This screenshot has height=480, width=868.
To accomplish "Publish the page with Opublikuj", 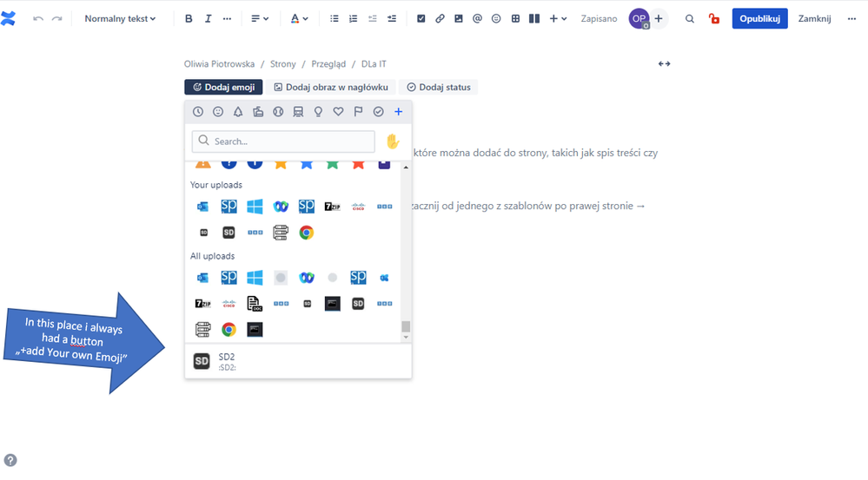I will point(760,19).
